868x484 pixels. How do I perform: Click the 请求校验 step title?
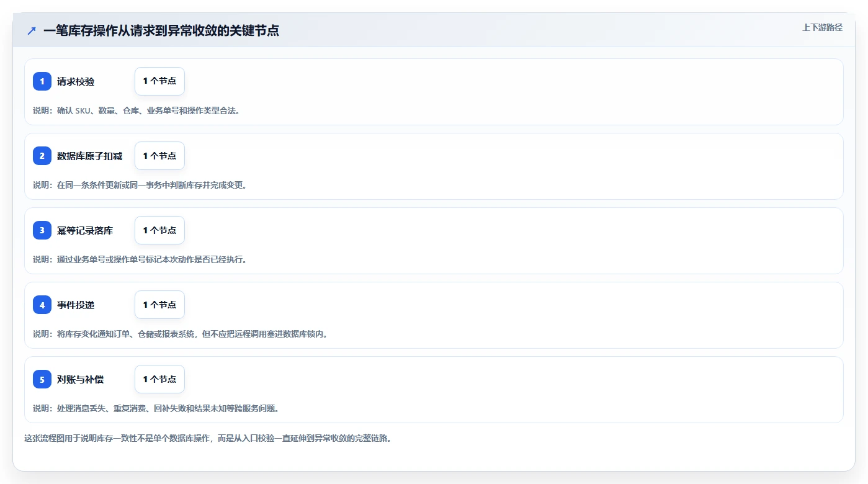click(76, 81)
